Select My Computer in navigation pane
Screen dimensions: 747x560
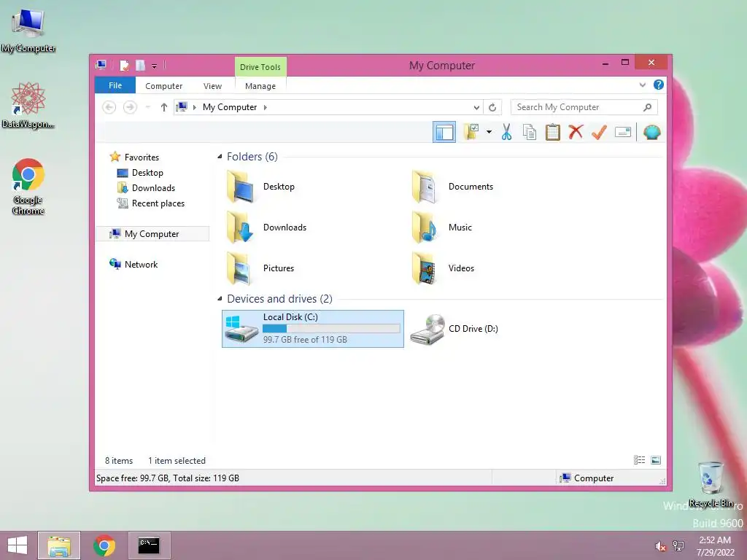pos(152,234)
